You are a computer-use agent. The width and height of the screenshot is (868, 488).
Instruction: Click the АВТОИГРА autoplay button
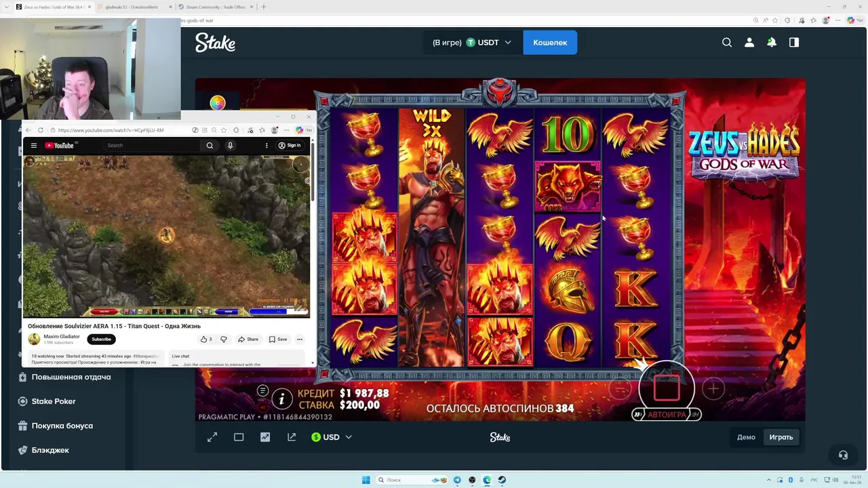click(667, 414)
